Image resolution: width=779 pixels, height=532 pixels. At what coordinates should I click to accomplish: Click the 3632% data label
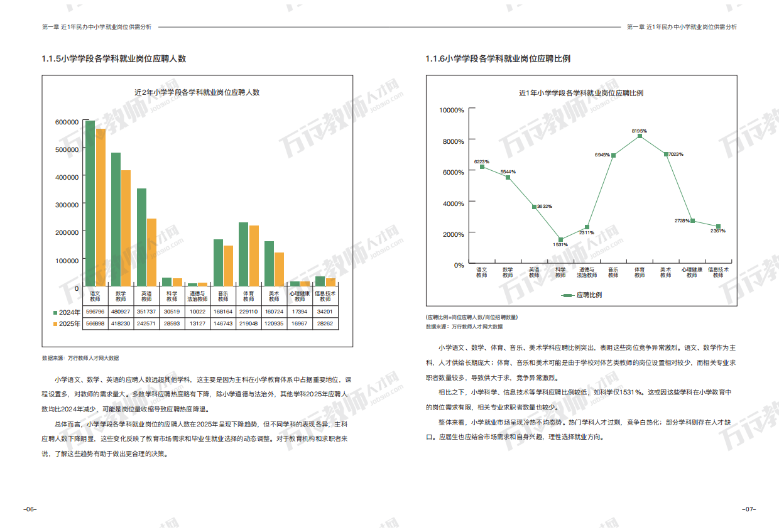click(x=545, y=207)
